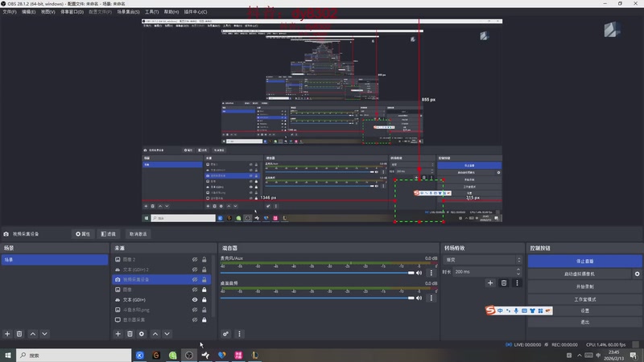Delete selected scene with trash icon
644x362 pixels.
click(x=19, y=334)
